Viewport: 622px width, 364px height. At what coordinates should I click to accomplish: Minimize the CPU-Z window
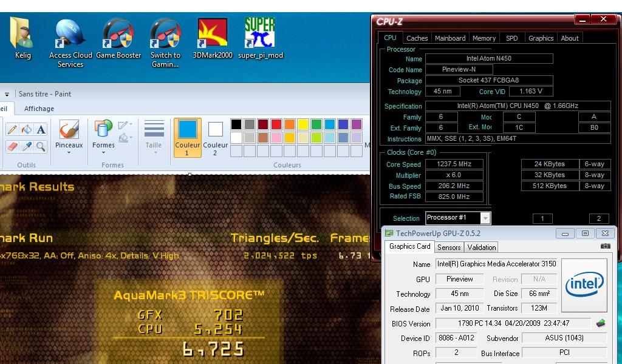(583, 19)
